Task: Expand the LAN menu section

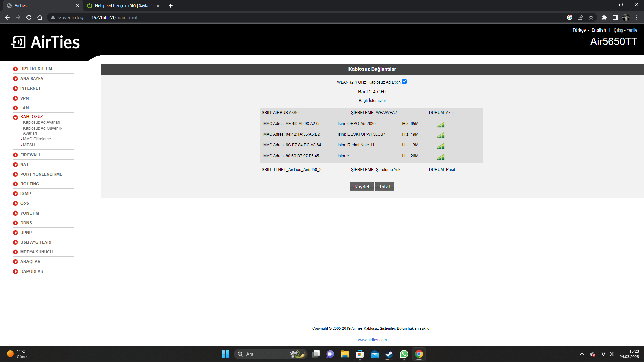Action: tap(24, 108)
